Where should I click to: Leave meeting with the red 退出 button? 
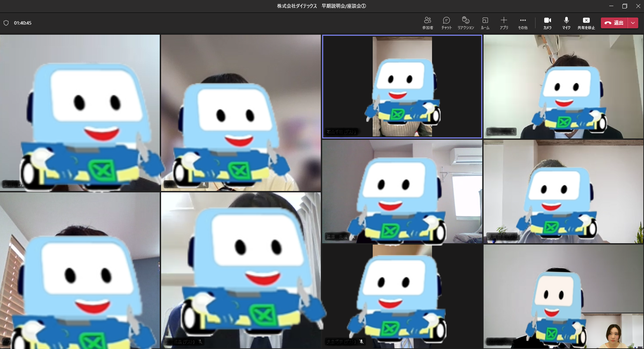click(614, 23)
